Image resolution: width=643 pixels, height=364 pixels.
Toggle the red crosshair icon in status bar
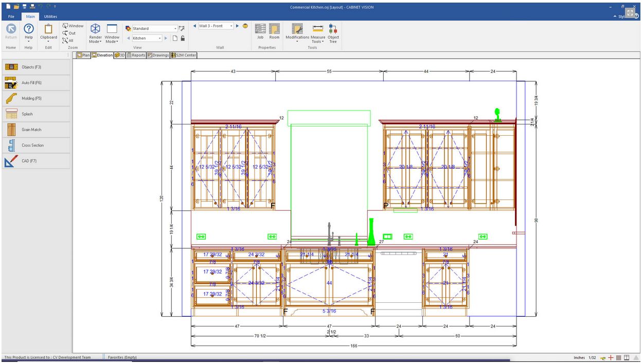click(x=611, y=357)
